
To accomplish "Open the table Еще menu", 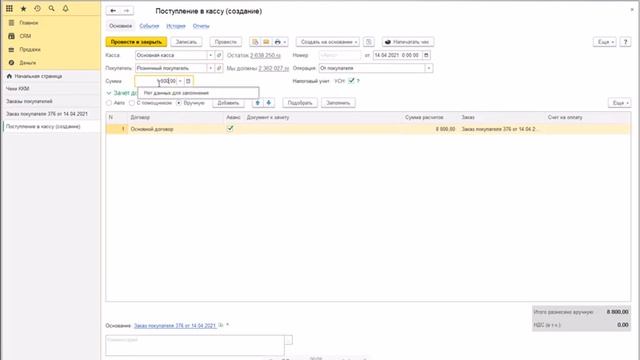I will [x=620, y=103].
